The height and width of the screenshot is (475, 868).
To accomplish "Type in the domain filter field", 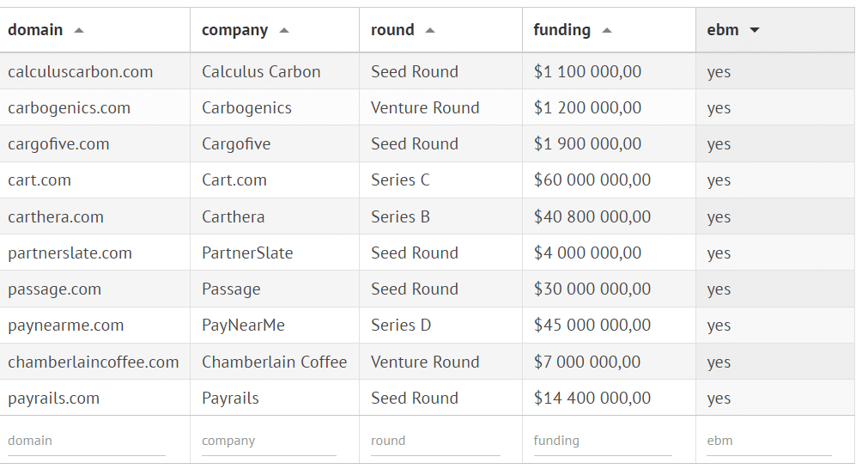I will point(86,441).
